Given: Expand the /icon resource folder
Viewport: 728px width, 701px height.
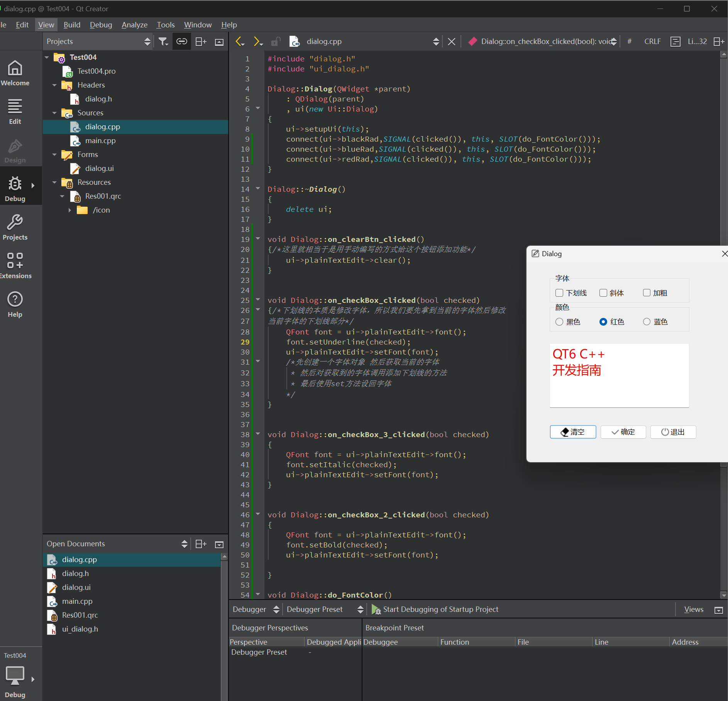Looking at the screenshot, I should [x=69, y=210].
